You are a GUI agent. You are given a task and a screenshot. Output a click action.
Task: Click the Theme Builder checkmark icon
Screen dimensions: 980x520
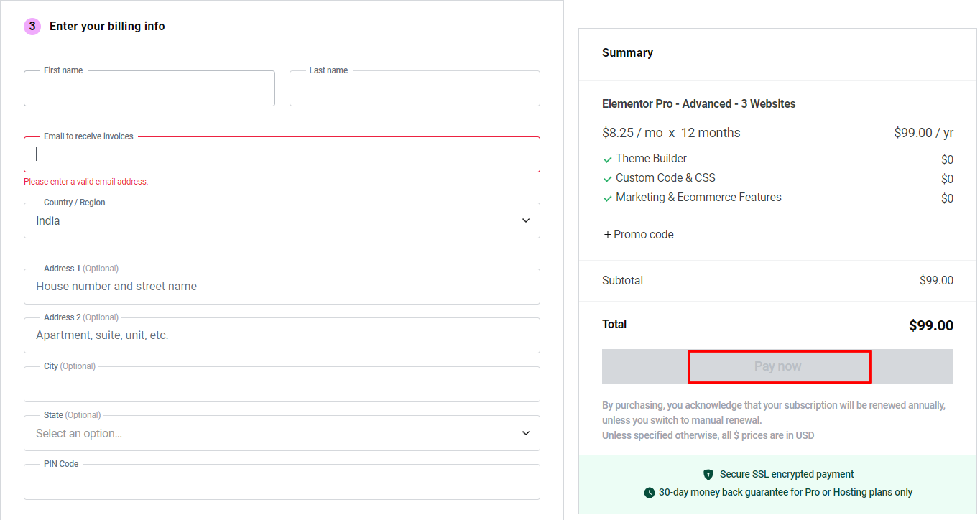click(608, 159)
